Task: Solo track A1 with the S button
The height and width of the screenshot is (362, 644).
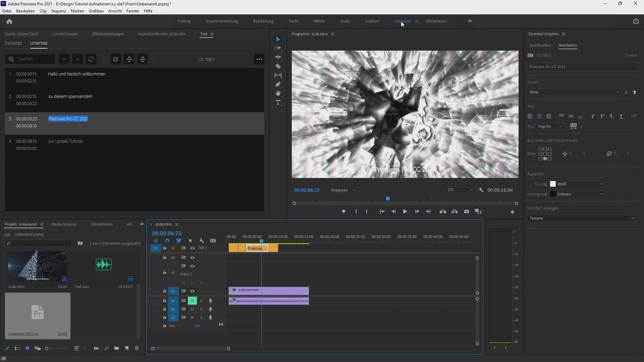Action: pyautogui.click(x=201, y=301)
